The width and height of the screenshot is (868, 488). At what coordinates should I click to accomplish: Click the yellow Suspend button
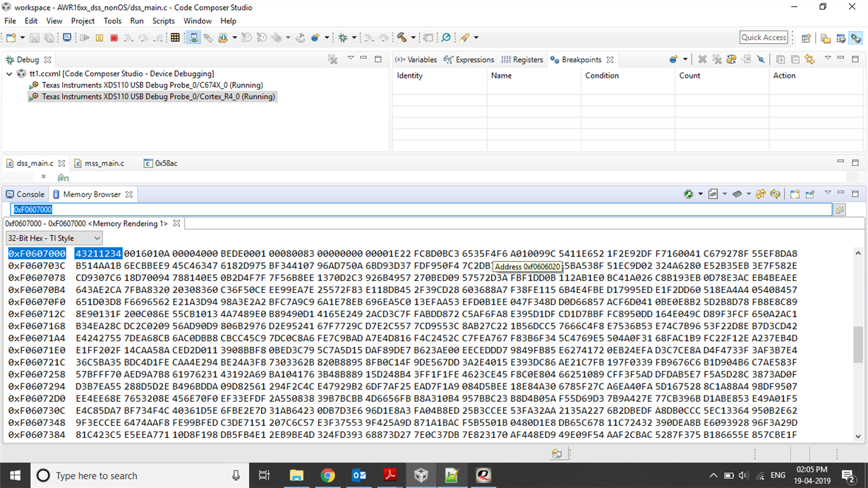pos(100,37)
